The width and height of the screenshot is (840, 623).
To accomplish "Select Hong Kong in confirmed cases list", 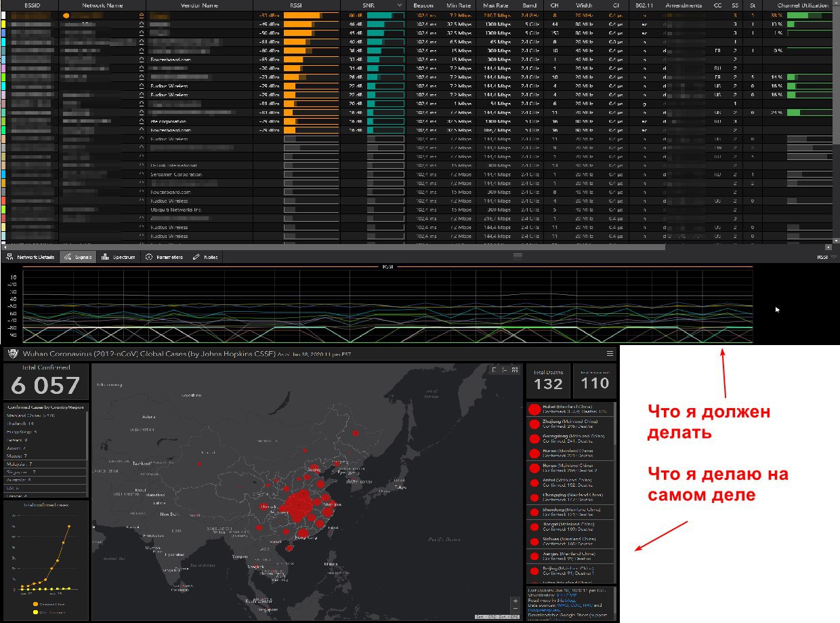I will tap(45, 431).
